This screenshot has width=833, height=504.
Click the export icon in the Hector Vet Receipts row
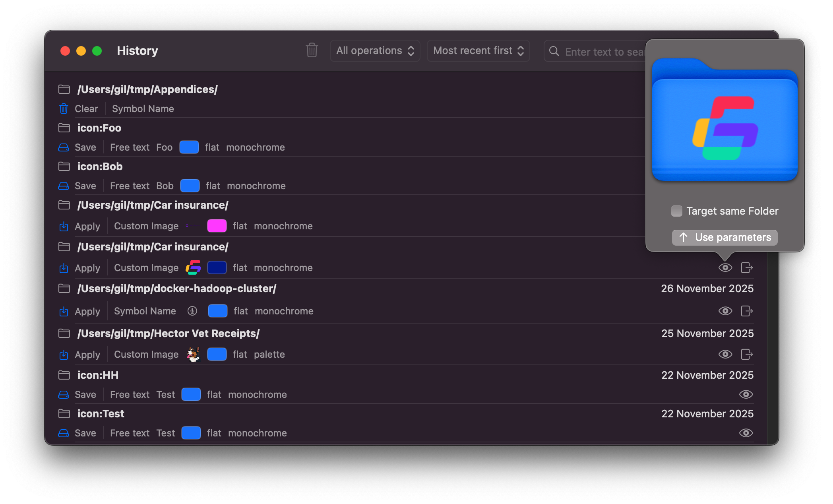tap(747, 354)
